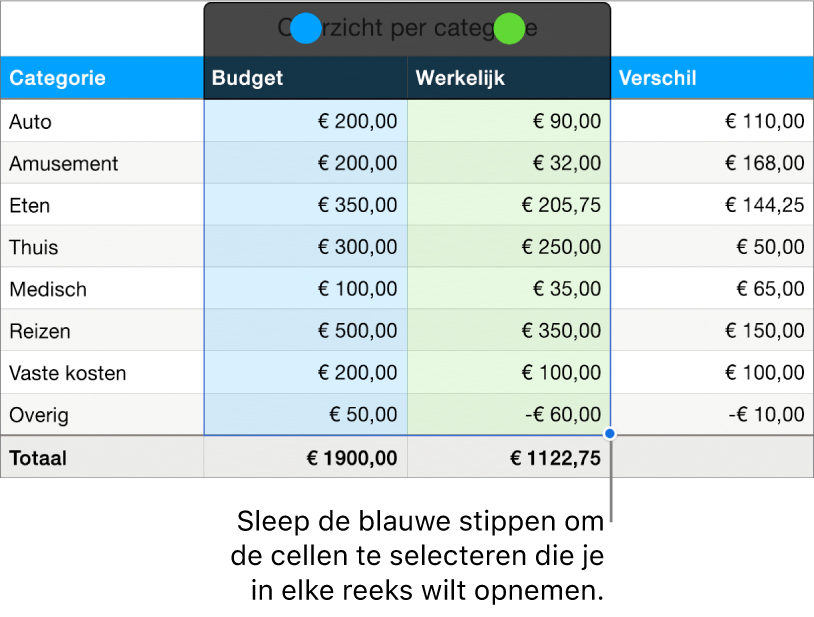Click the table title Overzicht per categorie
The width and height of the screenshot is (814, 617).
click(x=407, y=29)
